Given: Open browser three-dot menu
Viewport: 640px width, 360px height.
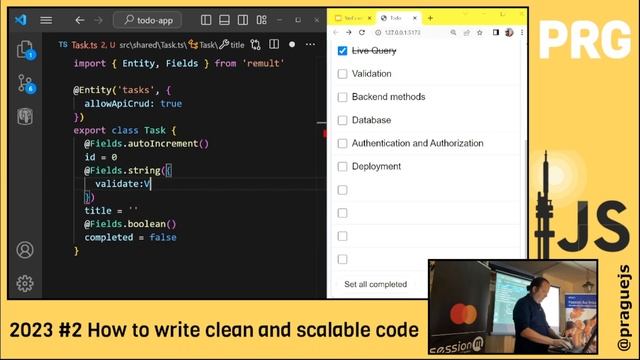Looking at the screenshot, I should [x=522, y=32].
